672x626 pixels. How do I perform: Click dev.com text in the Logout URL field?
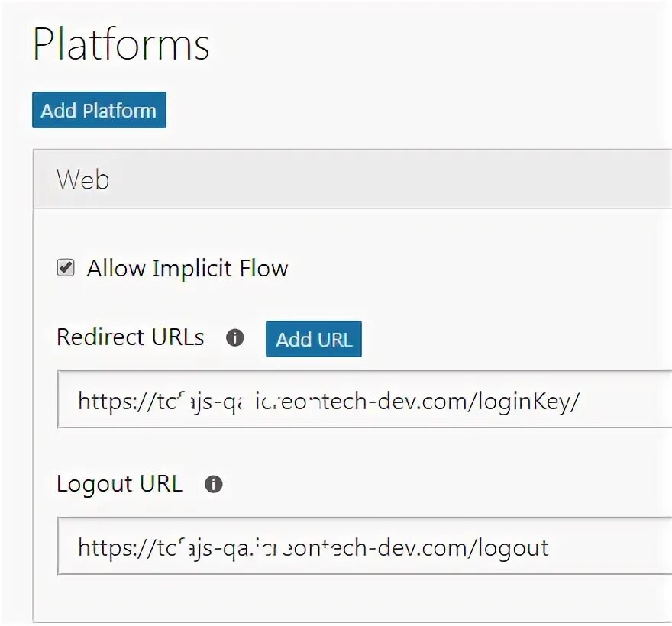coord(431,547)
